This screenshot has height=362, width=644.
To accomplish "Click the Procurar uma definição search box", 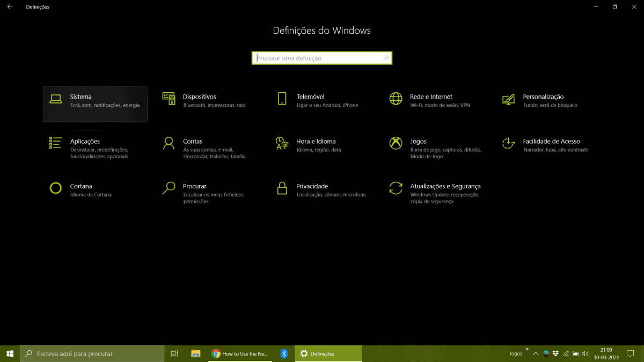I will point(321,57).
